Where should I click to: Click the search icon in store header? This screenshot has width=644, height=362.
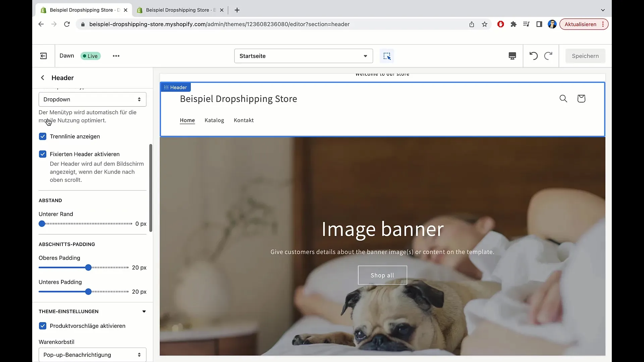[x=563, y=98]
